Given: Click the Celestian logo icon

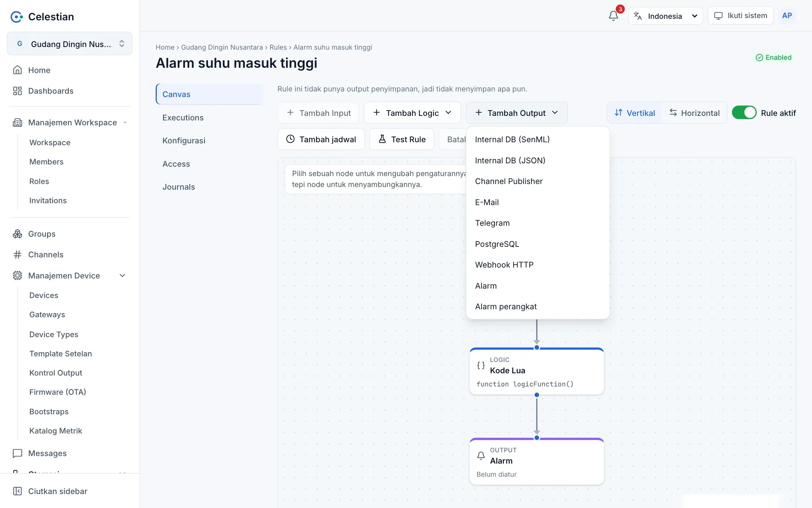Looking at the screenshot, I should 17,17.
